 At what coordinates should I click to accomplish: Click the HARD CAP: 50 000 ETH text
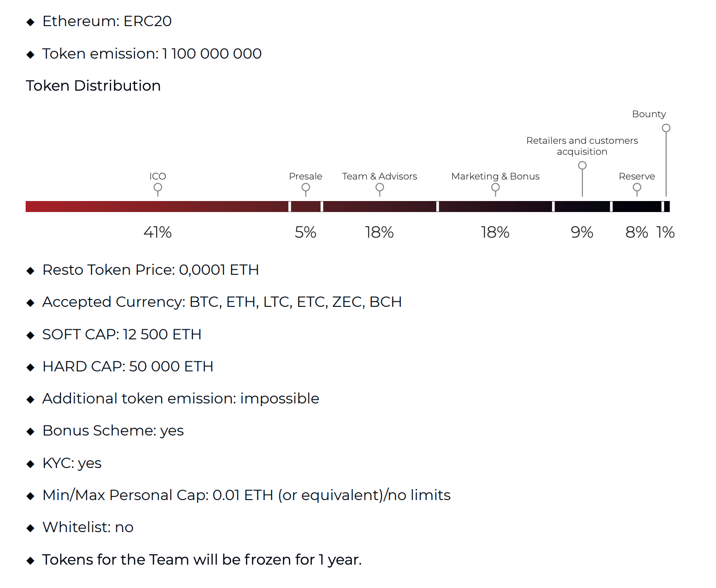tap(128, 366)
